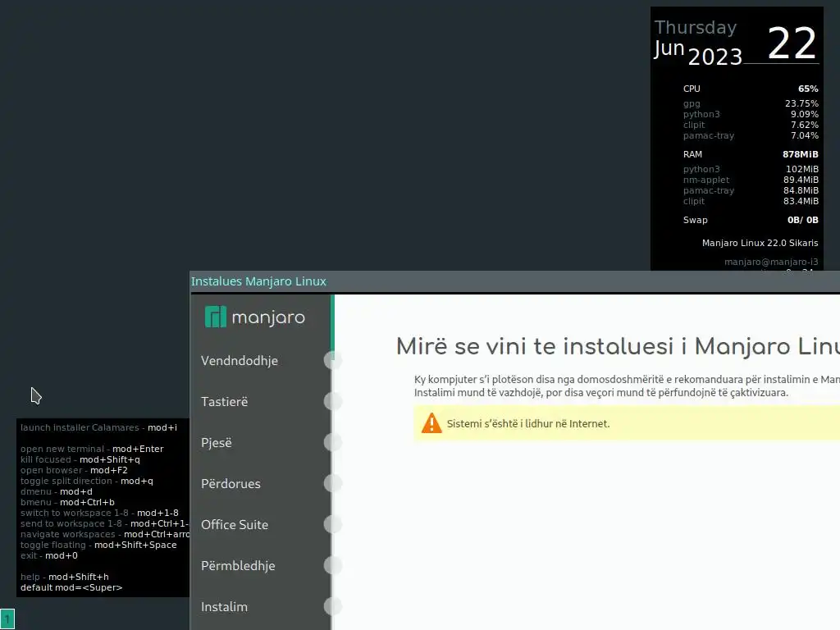Click the 'Sistemi s'është i lidhur në Internet.' warning

pyautogui.click(x=528, y=423)
